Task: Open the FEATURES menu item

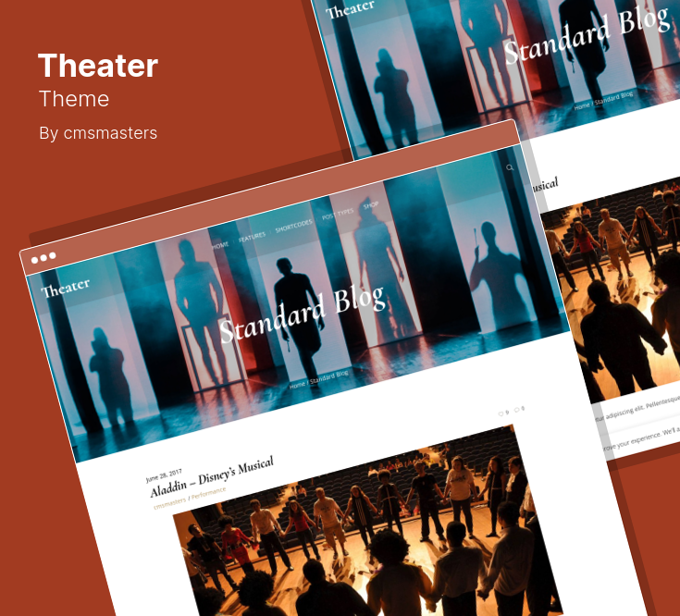Action: point(252,237)
